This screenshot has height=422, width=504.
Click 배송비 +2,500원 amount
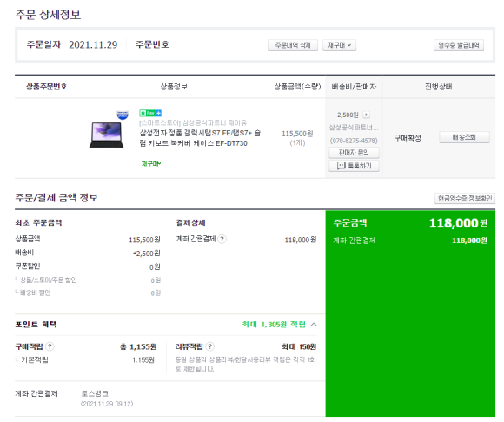pyautogui.click(x=147, y=254)
